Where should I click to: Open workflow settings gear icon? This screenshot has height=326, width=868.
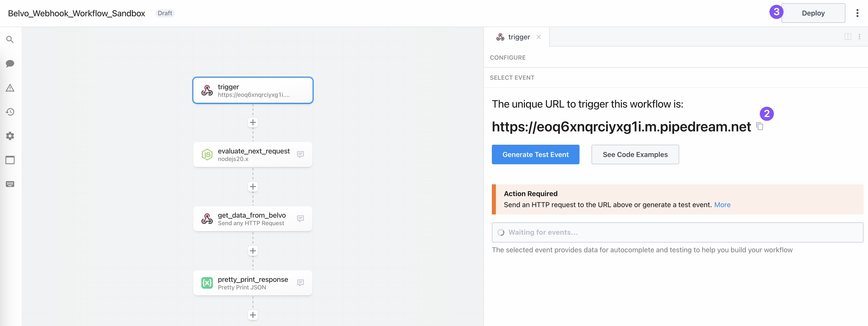click(10, 136)
